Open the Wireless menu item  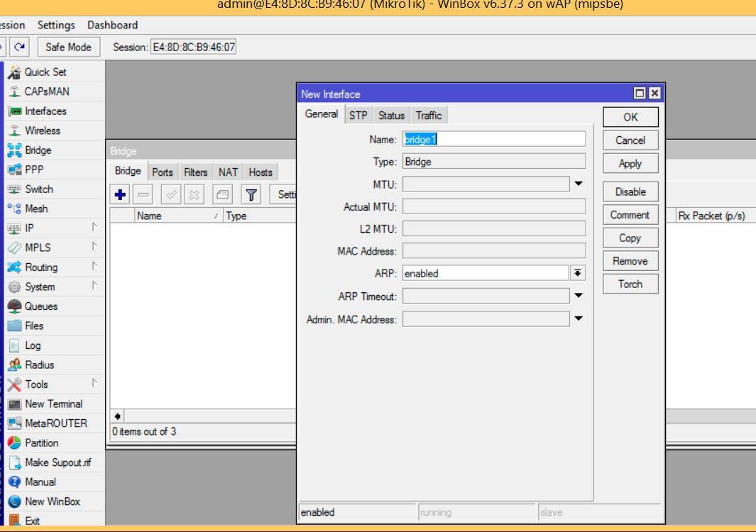(43, 131)
